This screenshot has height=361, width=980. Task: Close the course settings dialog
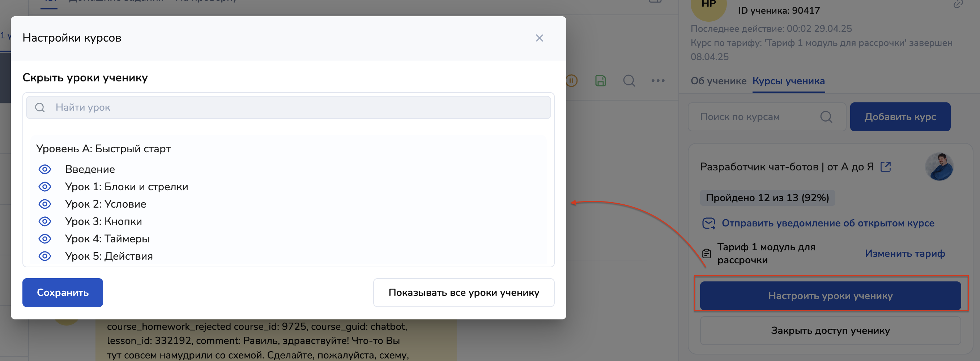[539, 38]
